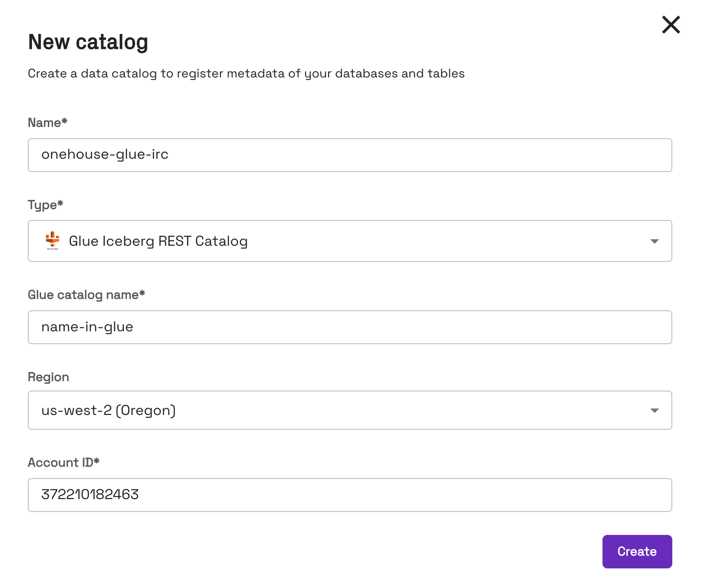Click the Account ID label
The width and height of the screenshot is (701, 588).
(60, 463)
